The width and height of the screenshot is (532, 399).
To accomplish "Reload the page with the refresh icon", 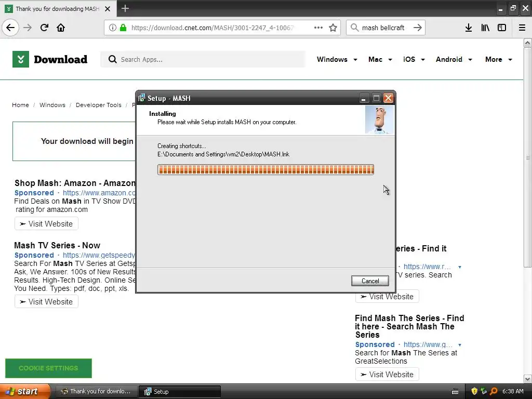I will click(44, 28).
